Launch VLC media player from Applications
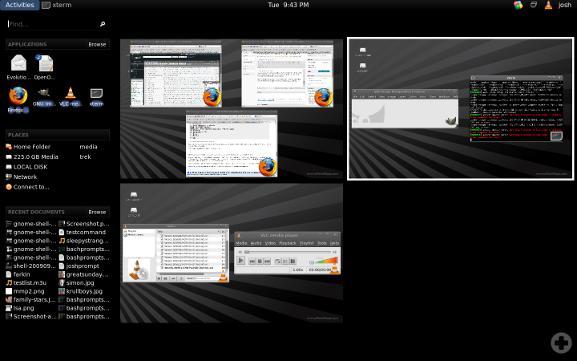The width and height of the screenshot is (577, 361). 70,93
